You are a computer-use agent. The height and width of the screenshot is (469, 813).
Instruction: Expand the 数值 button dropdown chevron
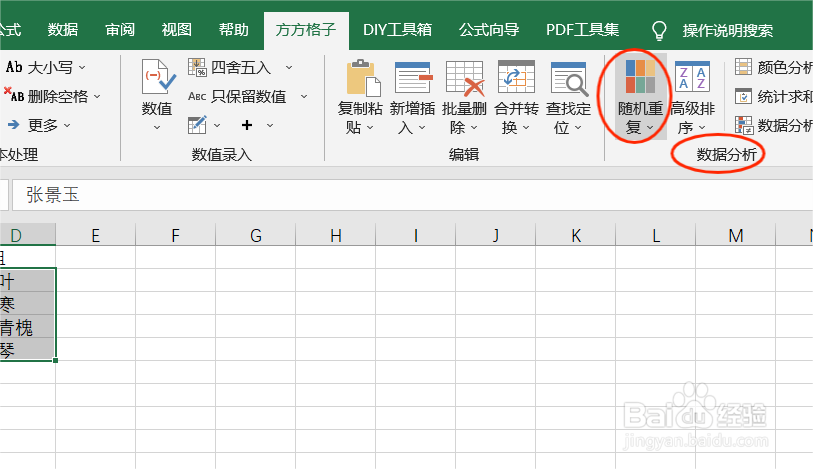[157, 127]
